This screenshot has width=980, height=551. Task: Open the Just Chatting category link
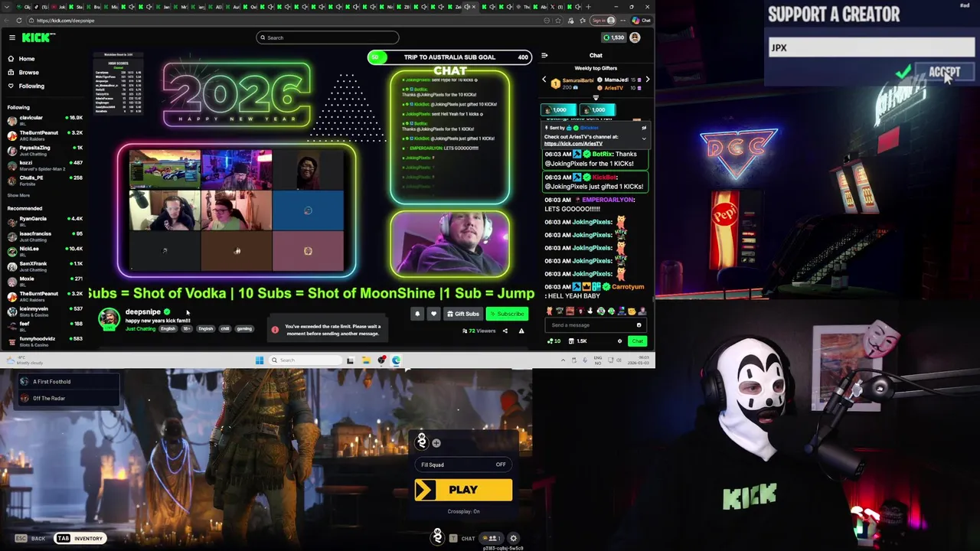(x=140, y=329)
